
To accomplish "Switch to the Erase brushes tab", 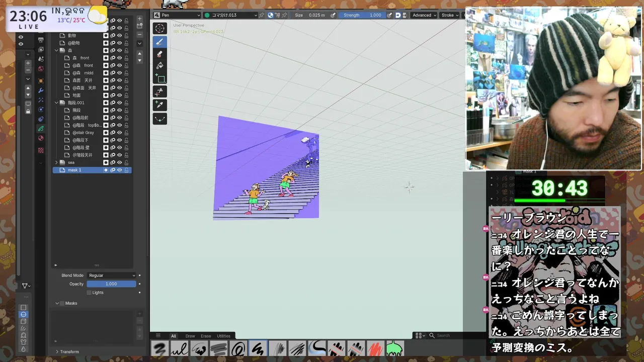I will coord(206,336).
